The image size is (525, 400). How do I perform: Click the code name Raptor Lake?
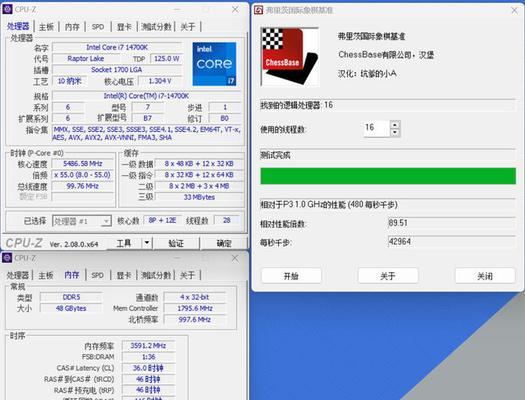[x=86, y=59]
